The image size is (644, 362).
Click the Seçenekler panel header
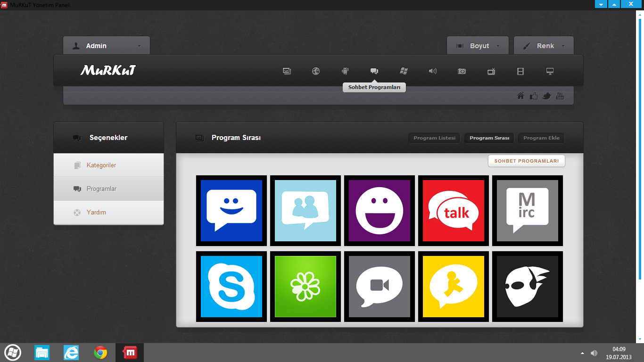pyautogui.click(x=108, y=138)
